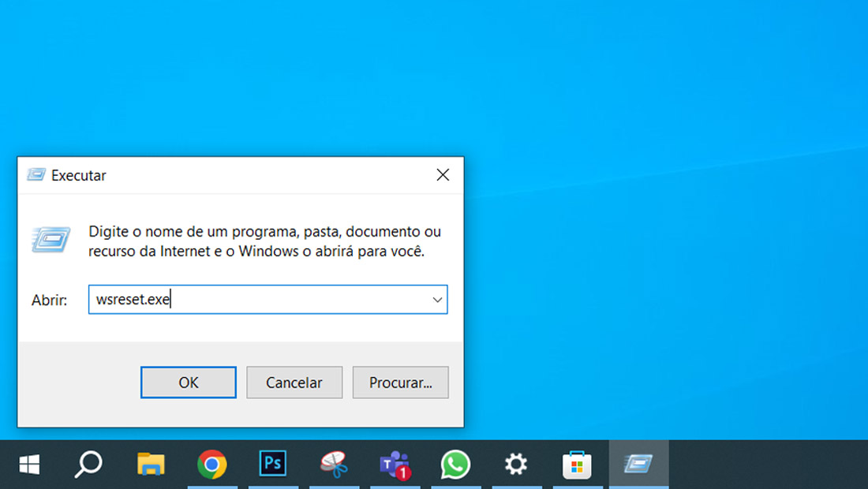Click the description text "Digite o nome de um programa"

pos(193,231)
